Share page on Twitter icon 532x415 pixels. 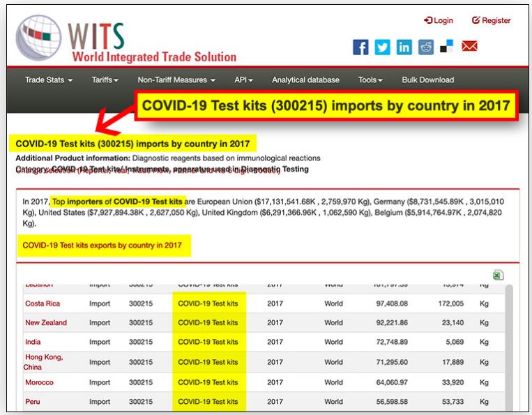382,47
